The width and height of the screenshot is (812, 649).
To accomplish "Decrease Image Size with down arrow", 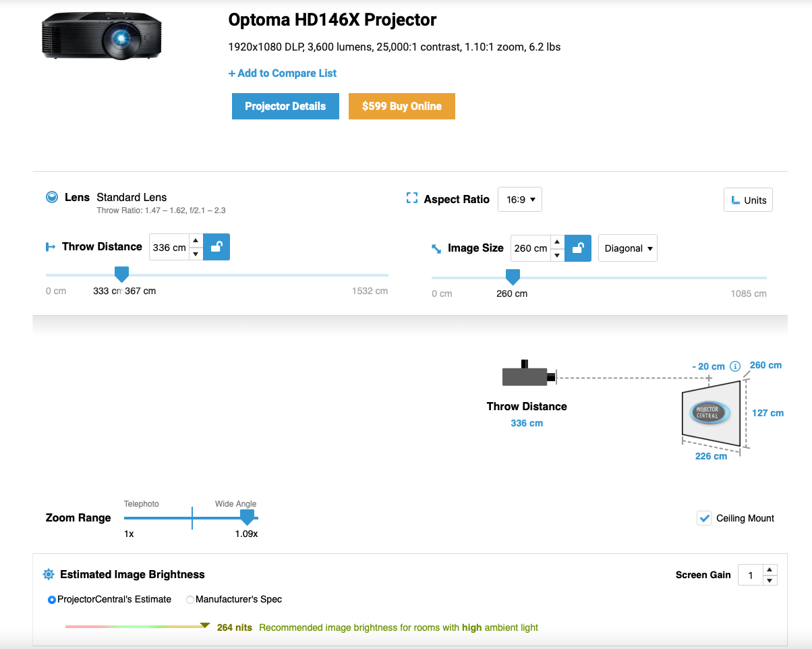I will tap(557, 255).
